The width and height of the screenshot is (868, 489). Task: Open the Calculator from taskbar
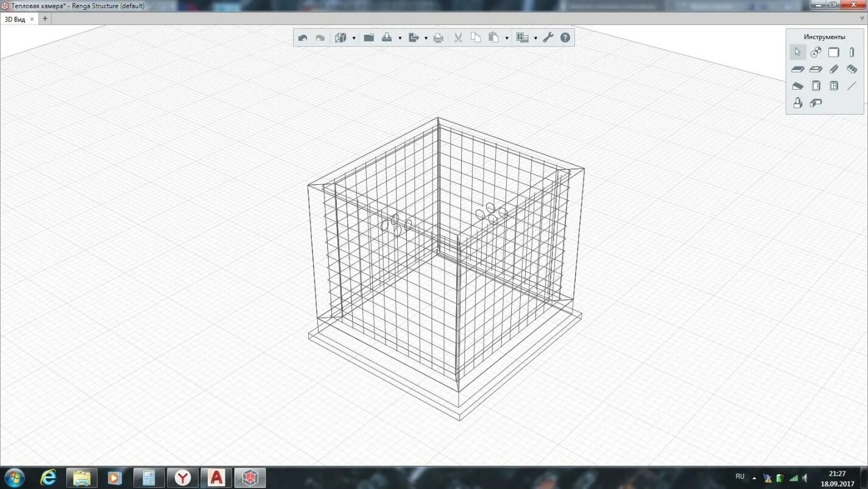(148, 477)
